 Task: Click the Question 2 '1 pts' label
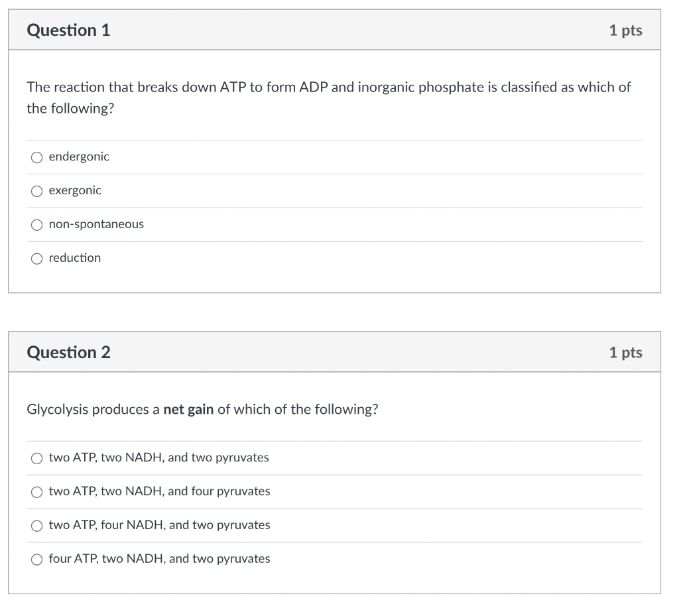625,352
